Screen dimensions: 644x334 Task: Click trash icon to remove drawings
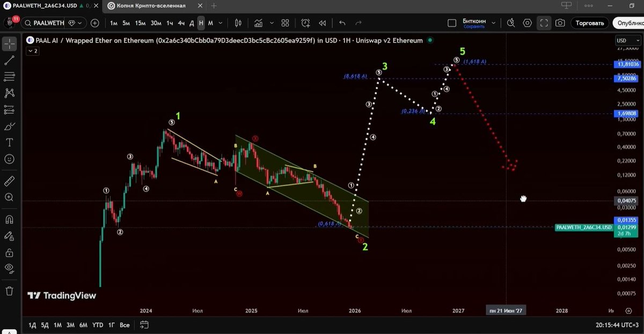pos(9,291)
